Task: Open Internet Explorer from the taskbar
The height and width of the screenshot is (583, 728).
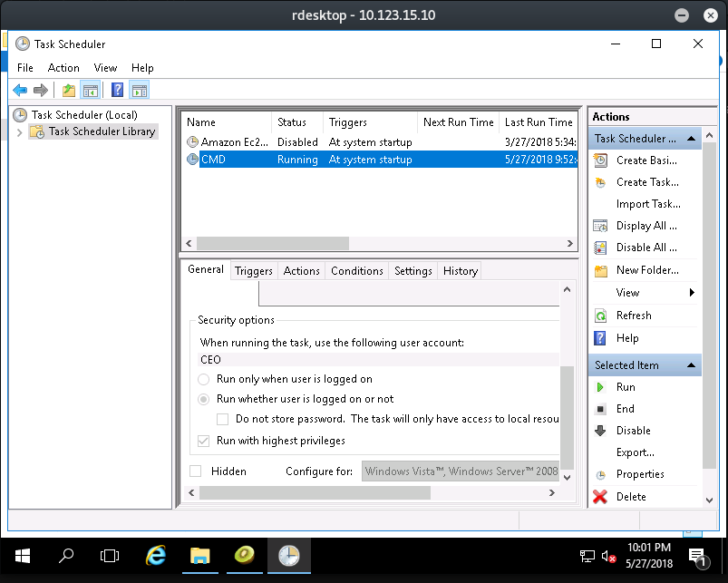Action: [157, 556]
